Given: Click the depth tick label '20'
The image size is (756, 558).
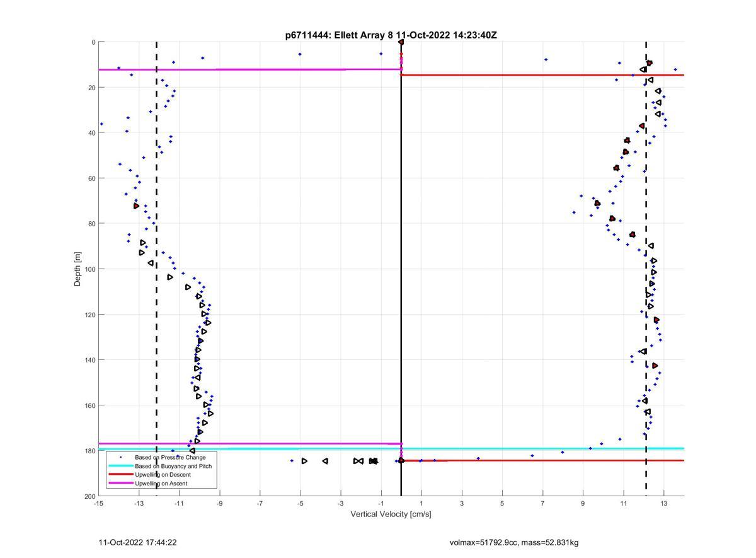Looking at the screenshot, I should (91, 88).
